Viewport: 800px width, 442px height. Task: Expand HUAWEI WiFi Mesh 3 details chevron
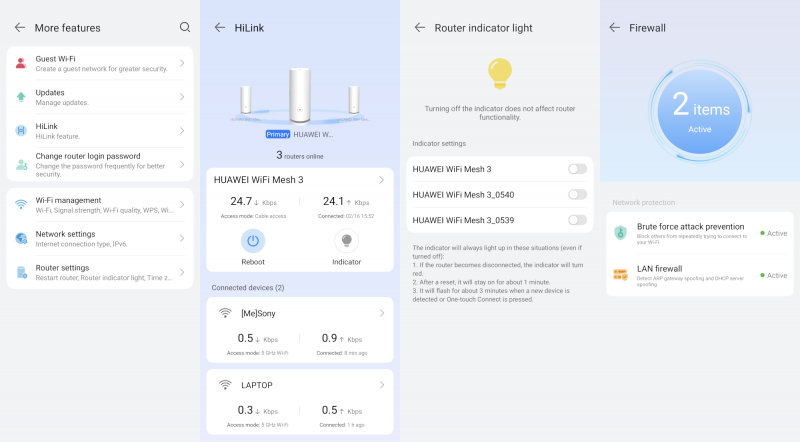pos(382,180)
